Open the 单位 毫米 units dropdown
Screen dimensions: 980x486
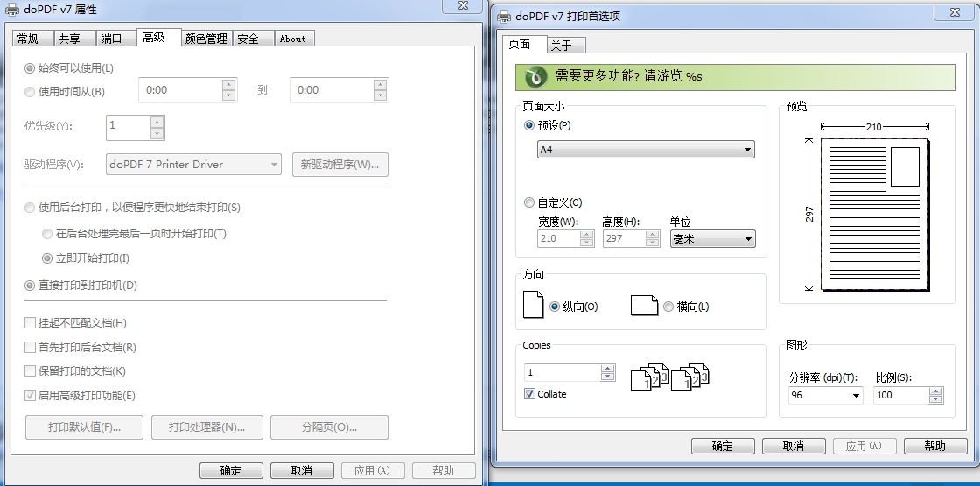pos(712,239)
